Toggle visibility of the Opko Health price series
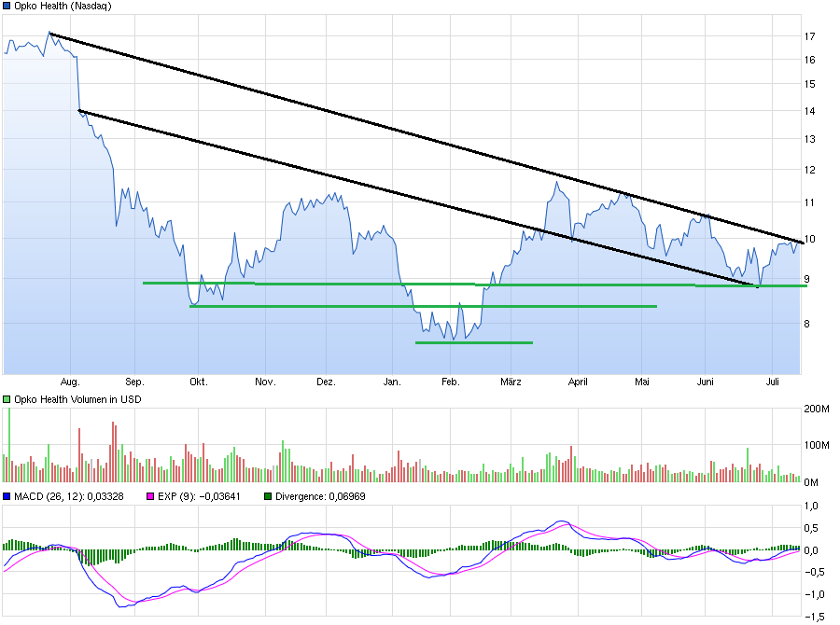The width and height of the screenshot is (840, 625). [7, 7]
